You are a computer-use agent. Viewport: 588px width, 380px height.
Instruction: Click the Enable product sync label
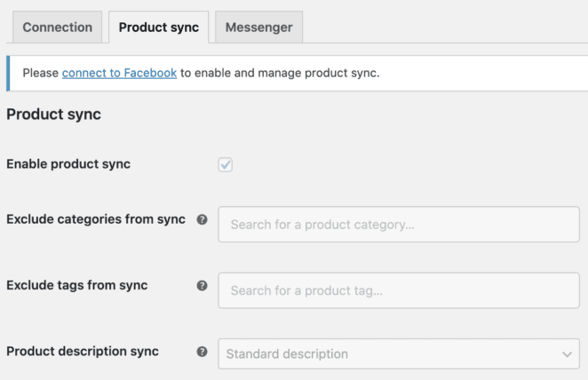[x=68, y=164]
